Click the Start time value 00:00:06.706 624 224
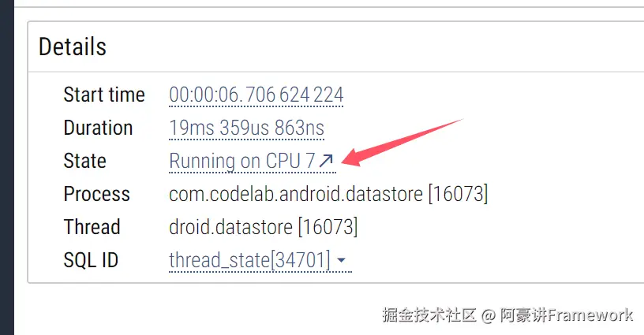644x335 pixels. coord(256,95)
